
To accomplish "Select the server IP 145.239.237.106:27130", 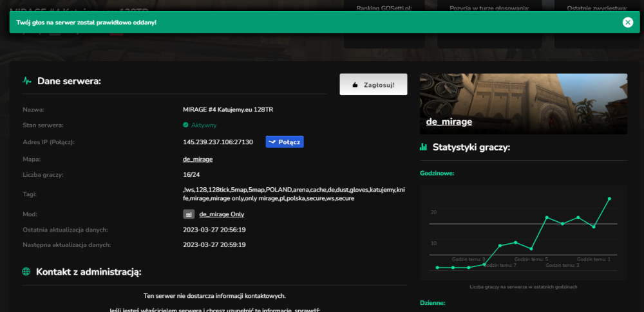I will tap(218, 142).
